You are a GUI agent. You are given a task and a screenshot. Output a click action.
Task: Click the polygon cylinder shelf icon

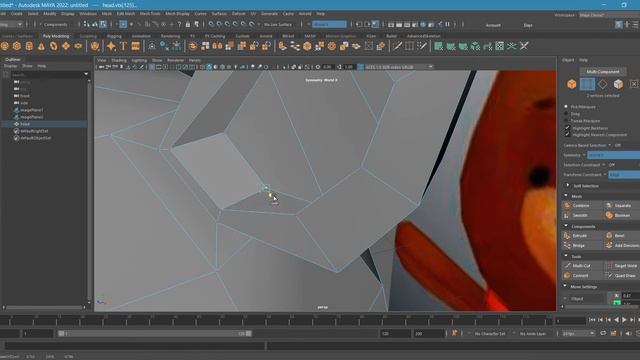29,46
